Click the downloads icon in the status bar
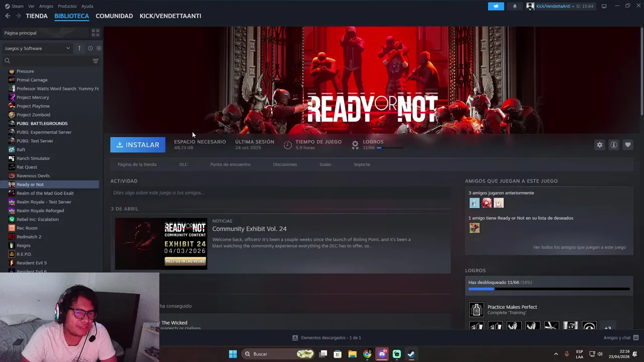644x362 pixels. tap(295, 338)
